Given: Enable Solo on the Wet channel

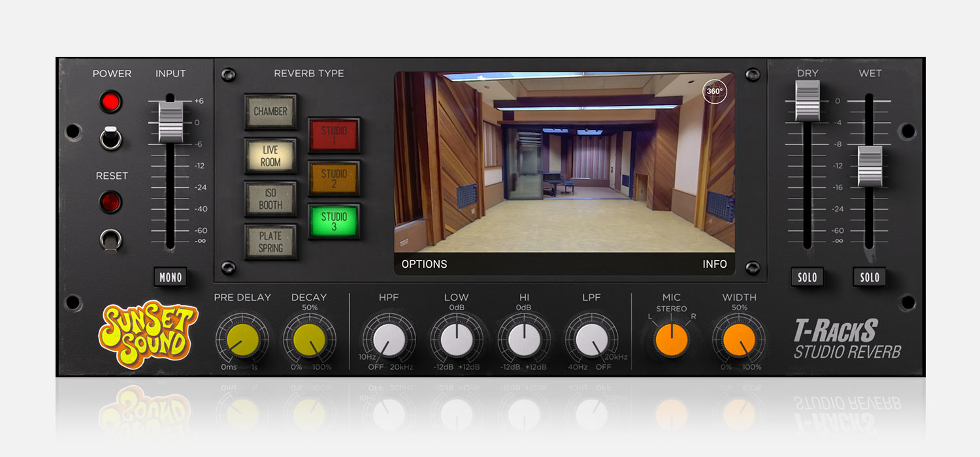Looking at the screenshot, I should 870,277.
